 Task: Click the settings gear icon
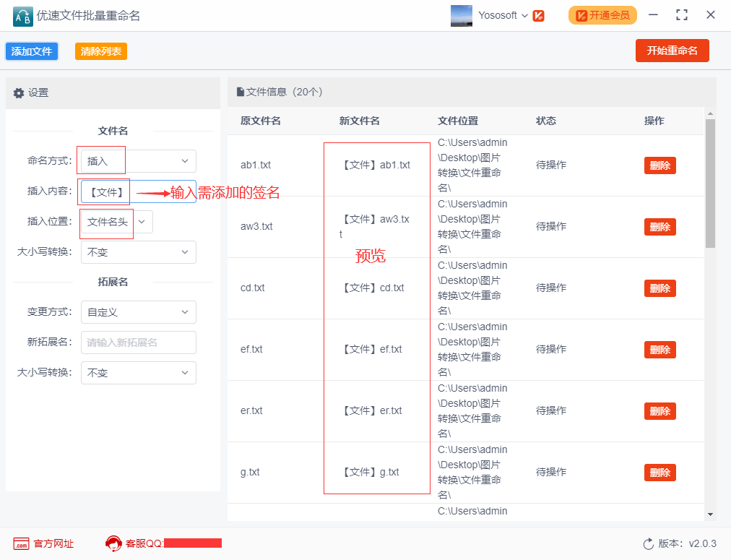[x=19, y=93]
